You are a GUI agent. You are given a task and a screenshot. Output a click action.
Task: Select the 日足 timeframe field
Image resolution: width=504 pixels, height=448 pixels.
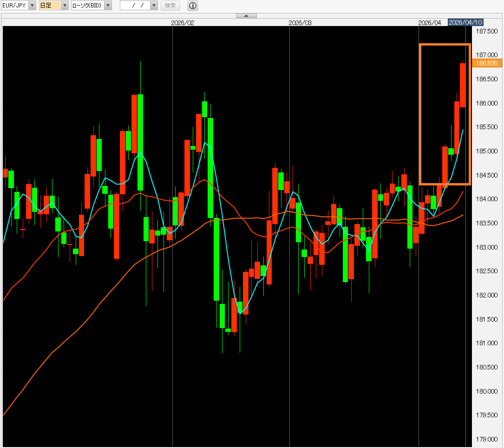(50, 6)
